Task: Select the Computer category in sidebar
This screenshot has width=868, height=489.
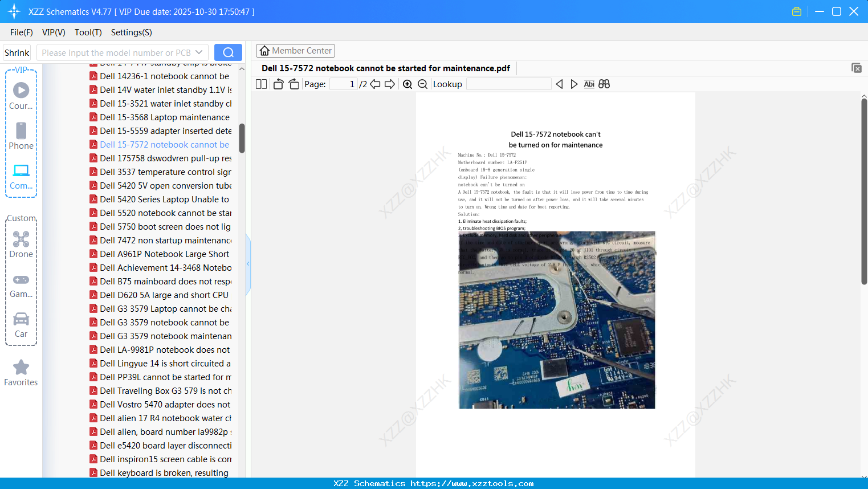Action: 21,176
